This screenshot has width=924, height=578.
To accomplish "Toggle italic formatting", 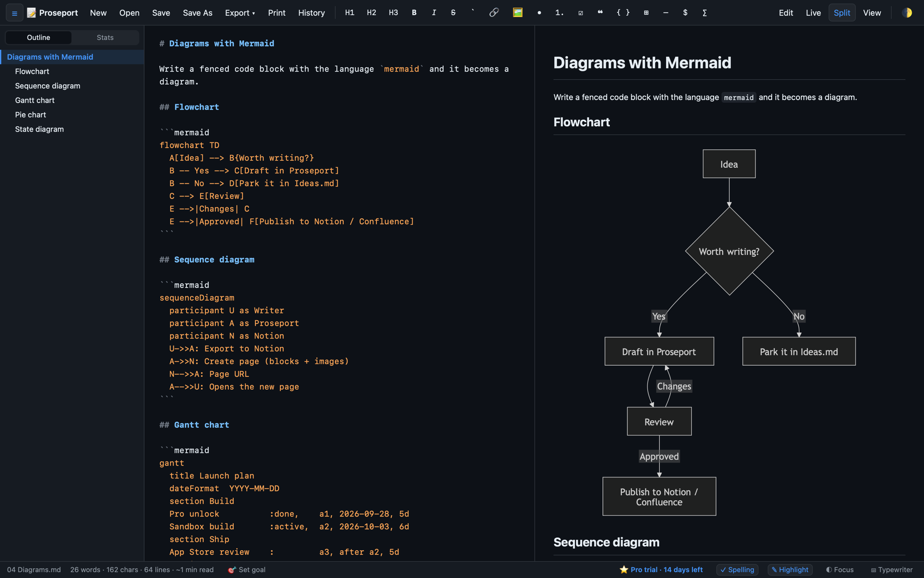I will pos(434,13).
